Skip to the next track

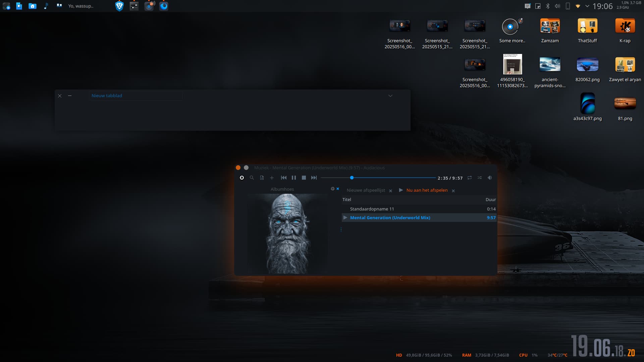coord(314,178)
